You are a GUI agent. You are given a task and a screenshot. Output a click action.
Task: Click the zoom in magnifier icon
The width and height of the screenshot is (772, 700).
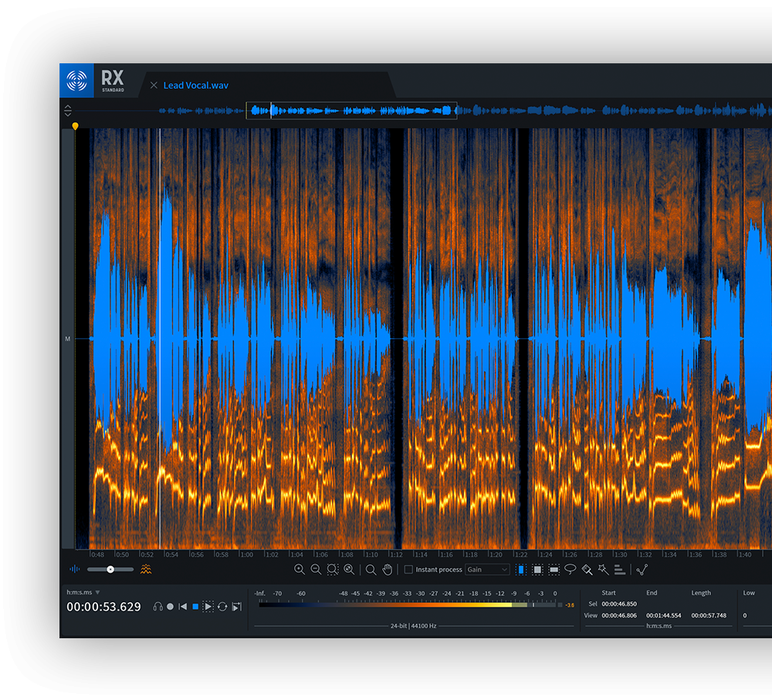[x=300, y=570]
